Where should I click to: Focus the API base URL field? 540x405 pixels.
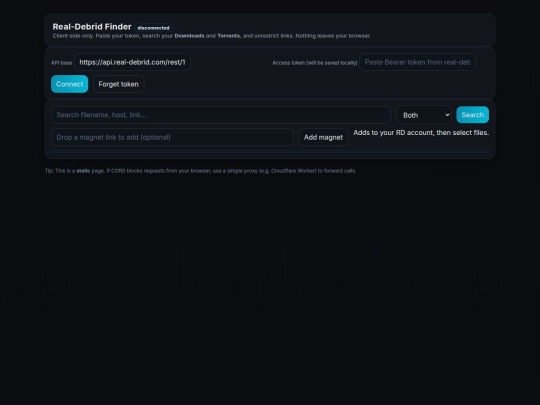coord(132,62)
